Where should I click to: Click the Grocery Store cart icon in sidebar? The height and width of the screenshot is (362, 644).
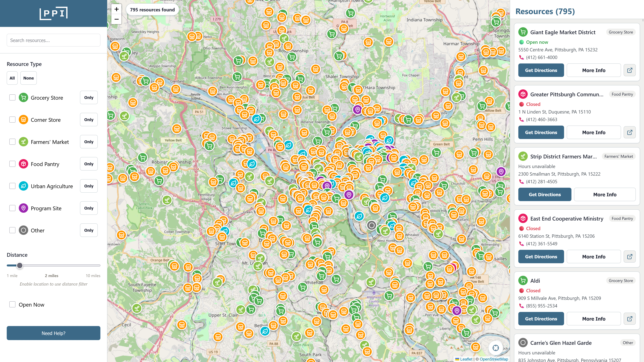click(x=23, y=97)
